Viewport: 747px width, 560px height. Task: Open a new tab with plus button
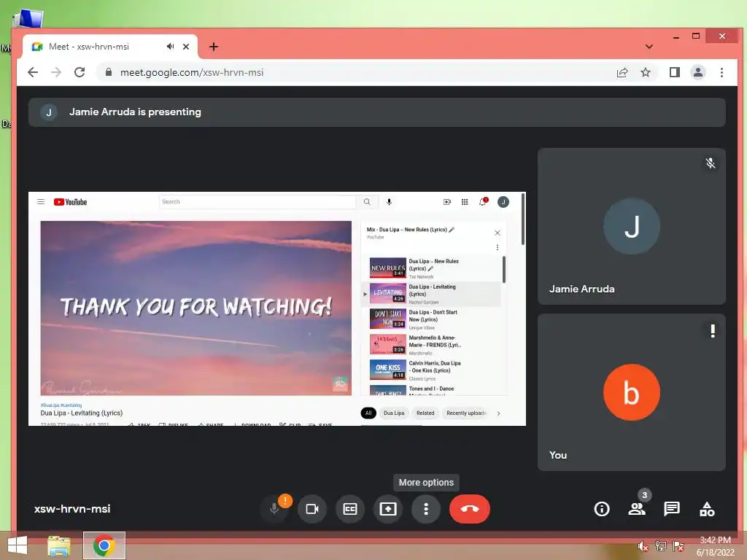[214, 47]
